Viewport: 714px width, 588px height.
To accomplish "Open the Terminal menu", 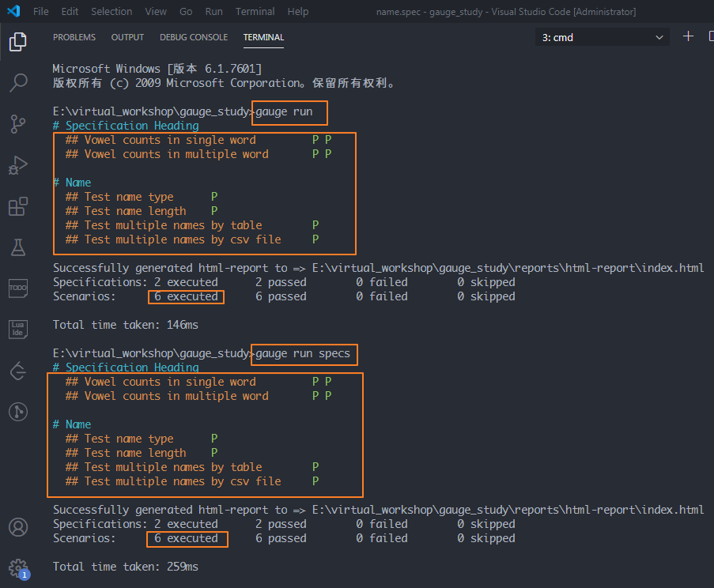I will click(x=255, y=11).
